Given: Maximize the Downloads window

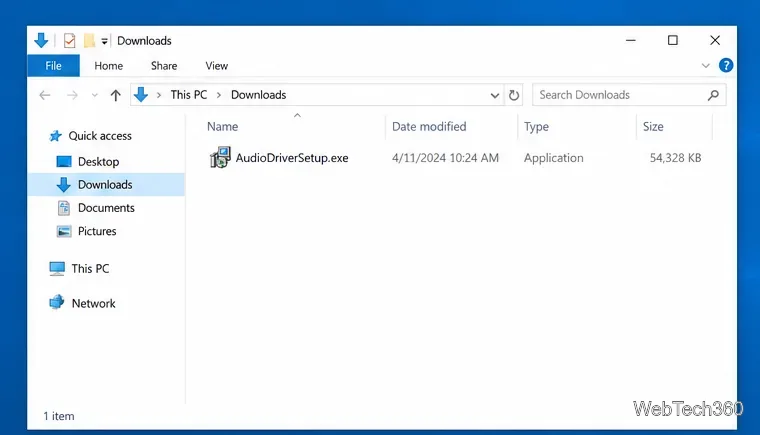Looking at the screenshot, I should pyautogui.click(x=673, y=40).
